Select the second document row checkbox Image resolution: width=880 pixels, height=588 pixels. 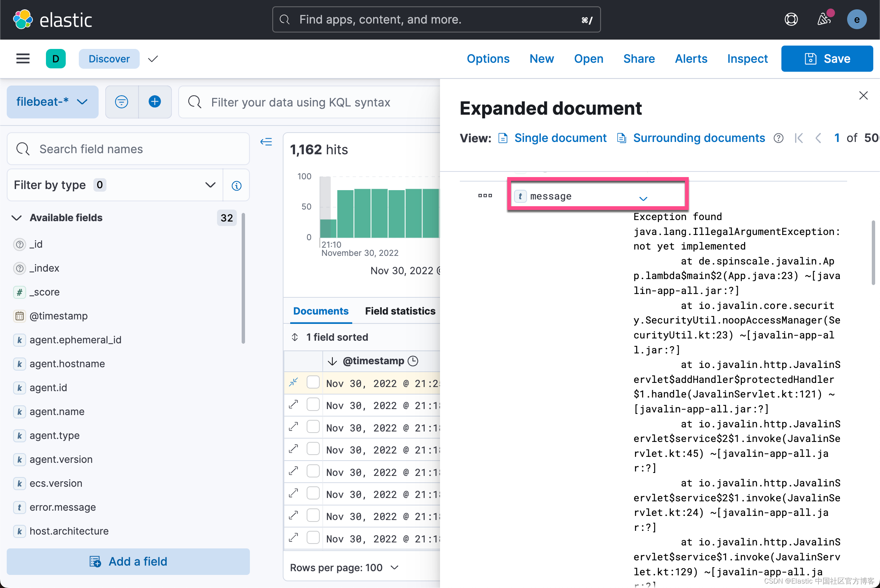tap(313, 405)
